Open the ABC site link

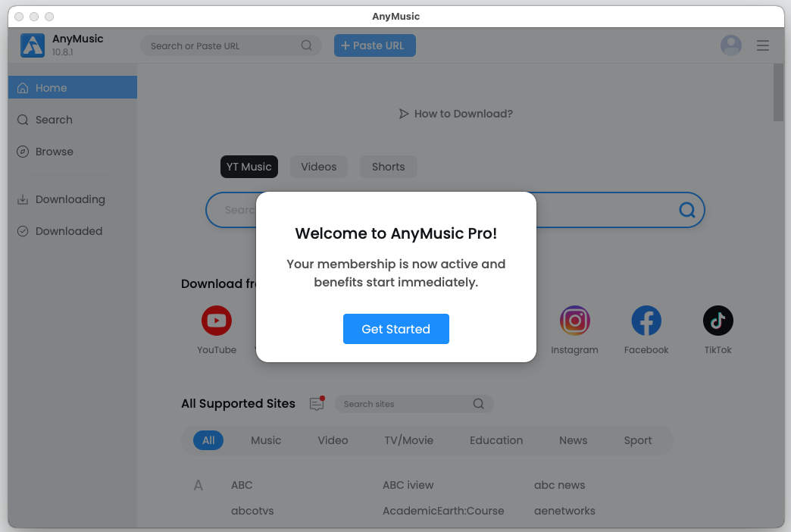(242, 485)
